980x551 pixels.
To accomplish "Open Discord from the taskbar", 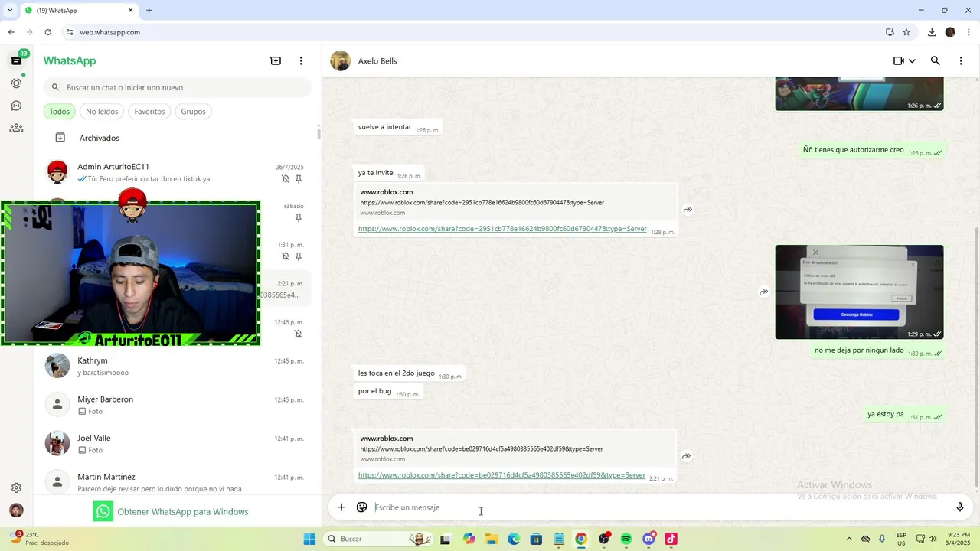I will pos(649,539).
